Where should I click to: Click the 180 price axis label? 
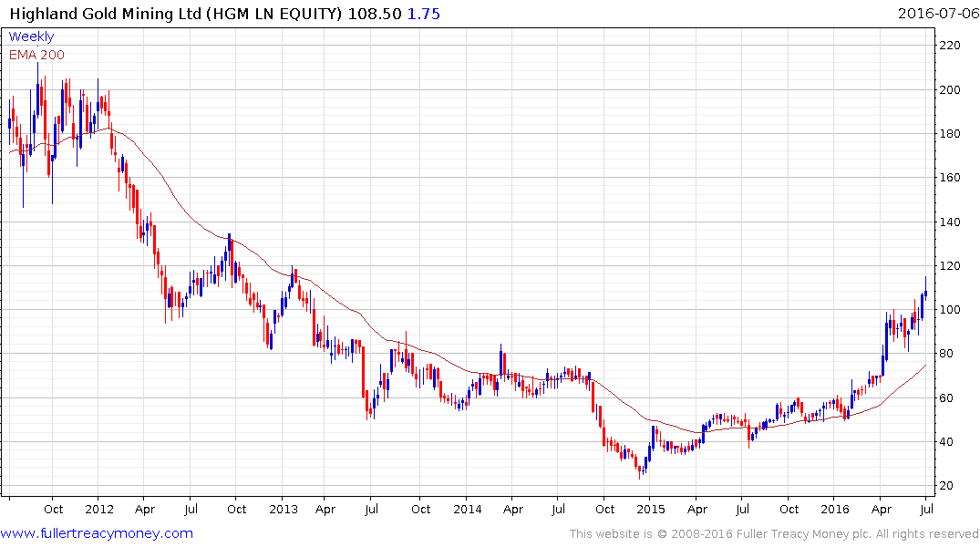(x=950, y=134)
